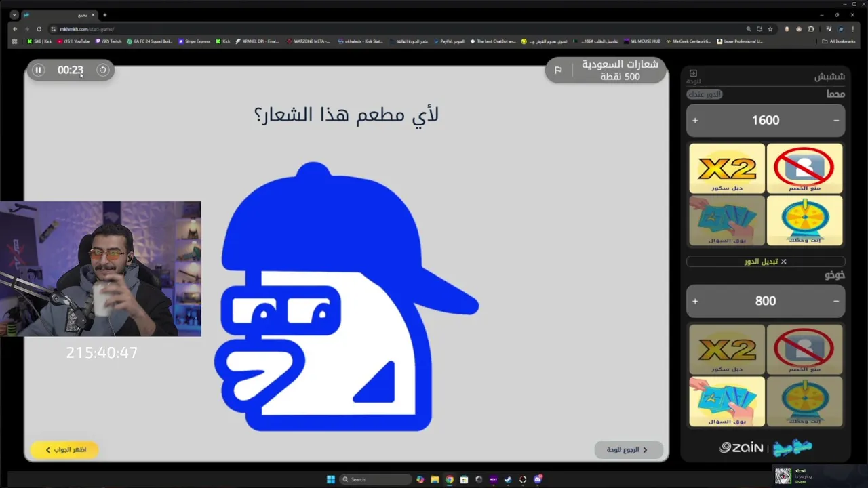Open Google Chrome from the taskbar

click(x=449, y=479)
